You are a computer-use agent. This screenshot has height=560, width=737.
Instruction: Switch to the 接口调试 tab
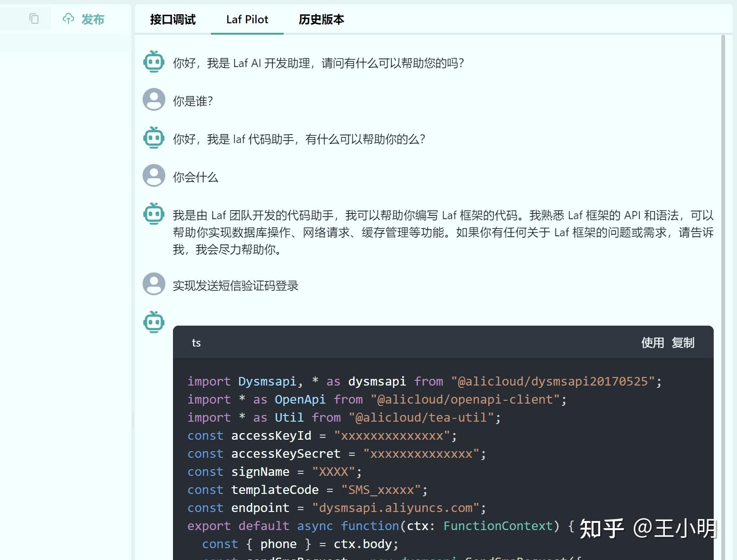(x=172, y=20)
